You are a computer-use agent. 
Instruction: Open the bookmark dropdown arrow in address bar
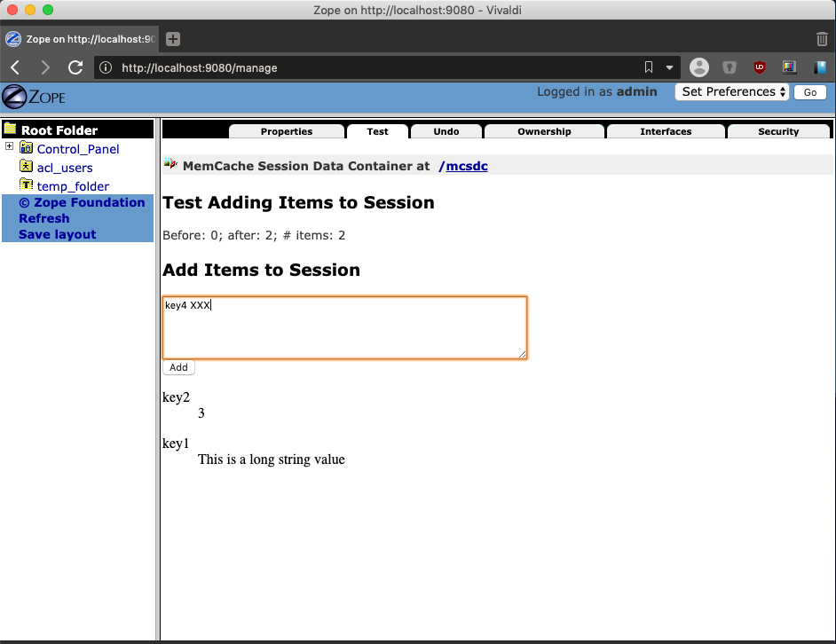click(669, 67)
